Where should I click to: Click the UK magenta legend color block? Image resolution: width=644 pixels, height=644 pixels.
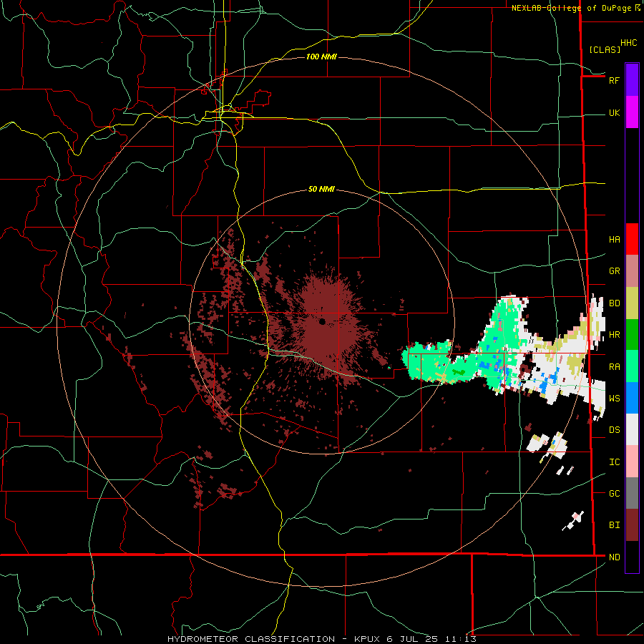coord(632,112)
